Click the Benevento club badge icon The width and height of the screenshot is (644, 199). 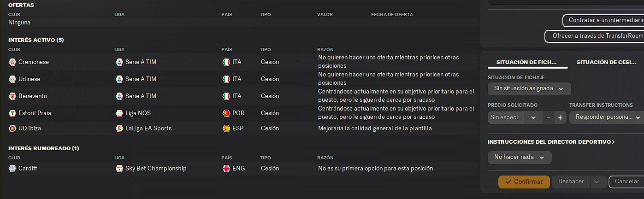point(12,96)
